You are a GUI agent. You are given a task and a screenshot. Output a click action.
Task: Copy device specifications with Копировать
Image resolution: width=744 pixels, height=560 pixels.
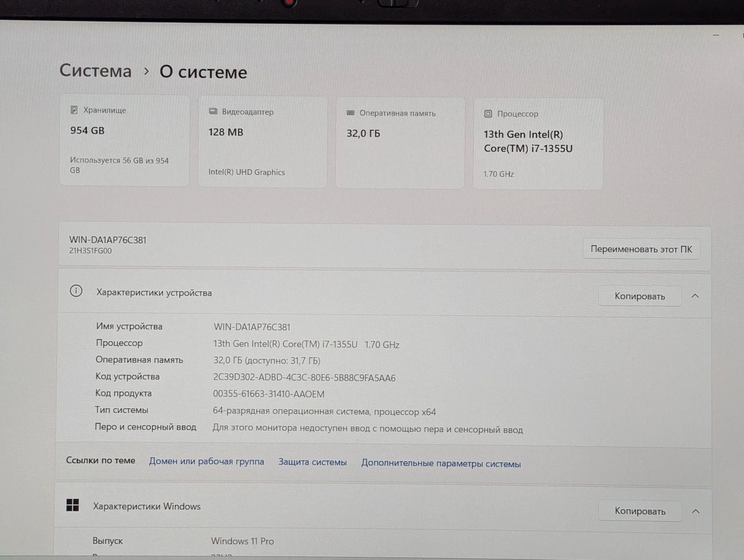[x=640, y=296]
